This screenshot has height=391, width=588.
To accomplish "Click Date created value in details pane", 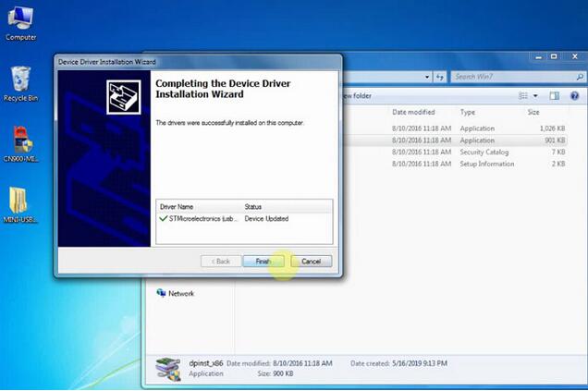I will (x=420, y=363).
